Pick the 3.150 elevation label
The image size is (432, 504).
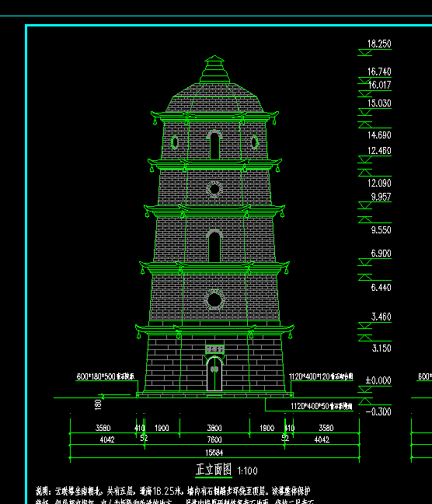point(381,348)
